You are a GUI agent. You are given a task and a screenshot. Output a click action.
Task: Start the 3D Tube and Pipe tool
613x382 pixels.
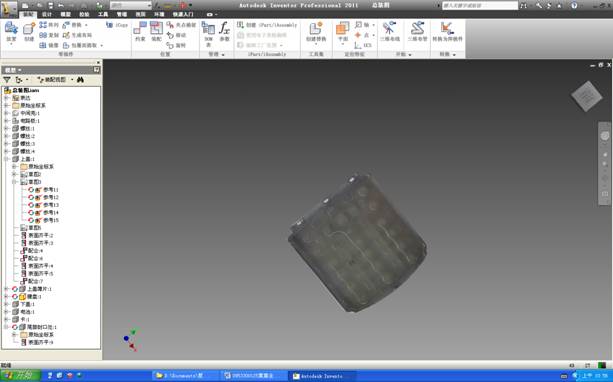[417, 32]
